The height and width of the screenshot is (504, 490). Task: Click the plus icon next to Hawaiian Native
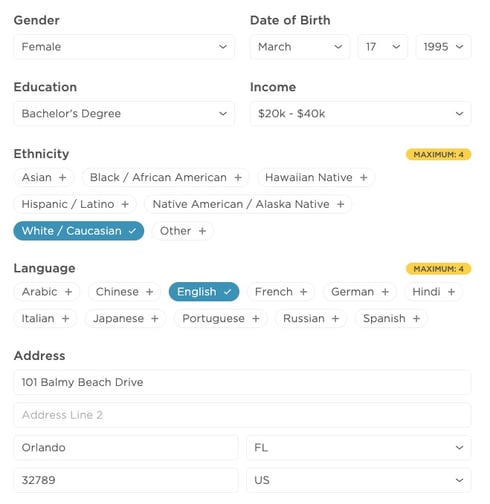click(x=364, y=178)
